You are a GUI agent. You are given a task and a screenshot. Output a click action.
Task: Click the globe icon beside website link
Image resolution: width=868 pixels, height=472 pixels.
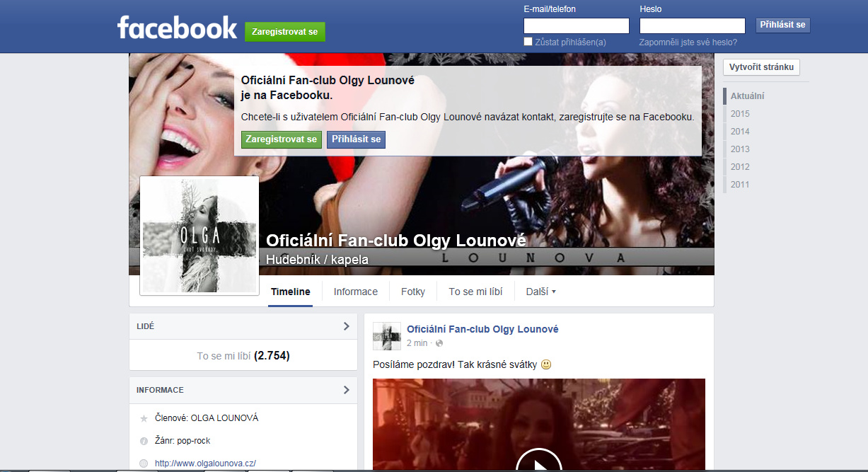pyautogui.click(x=144, y=464)
